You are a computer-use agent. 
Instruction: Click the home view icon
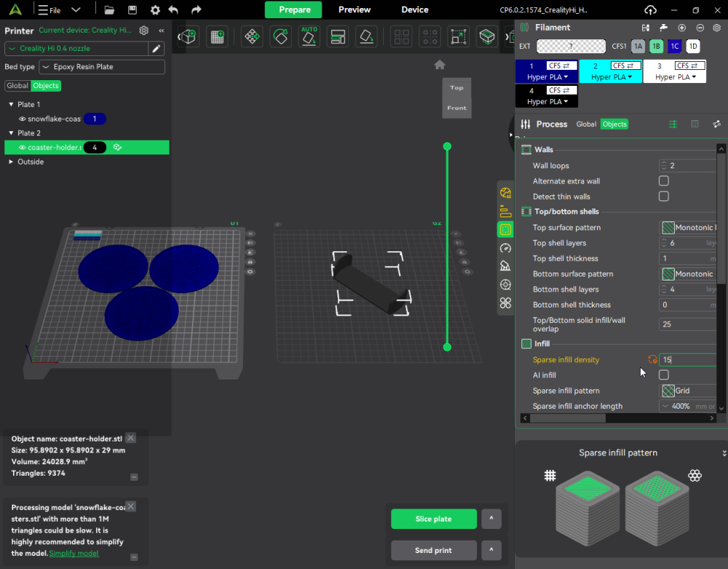[x=440, y=65]
